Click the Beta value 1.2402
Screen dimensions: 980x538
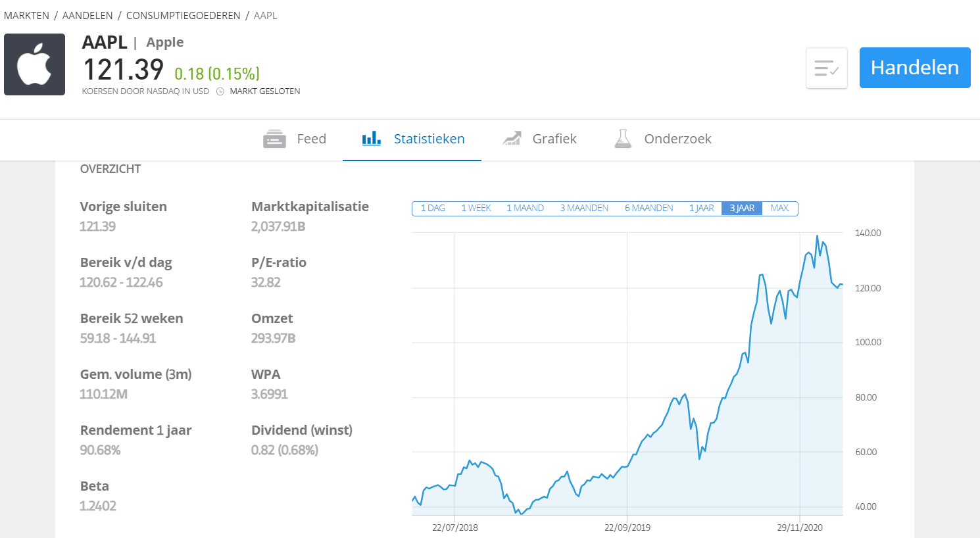click(x=98, y=506)
